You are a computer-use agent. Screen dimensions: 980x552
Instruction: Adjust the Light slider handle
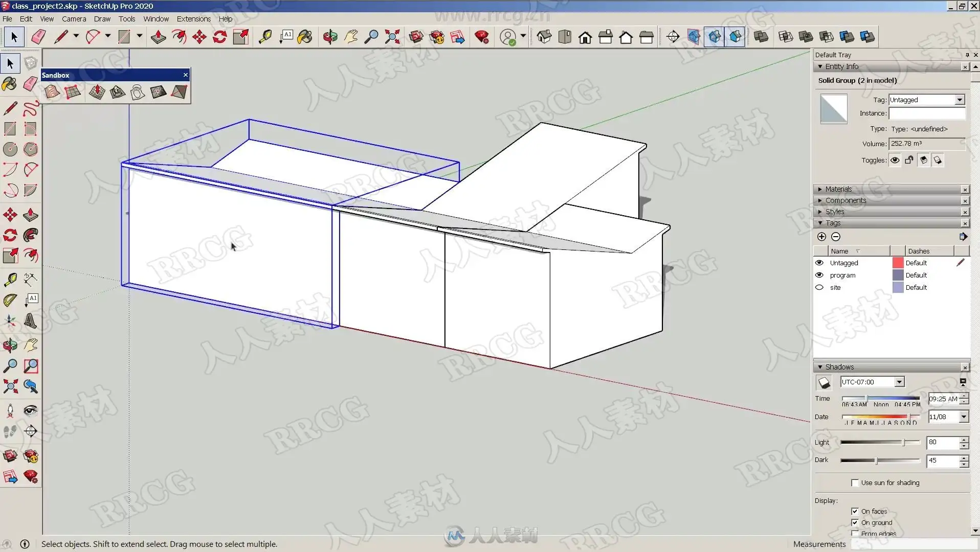tap(904, 442)
